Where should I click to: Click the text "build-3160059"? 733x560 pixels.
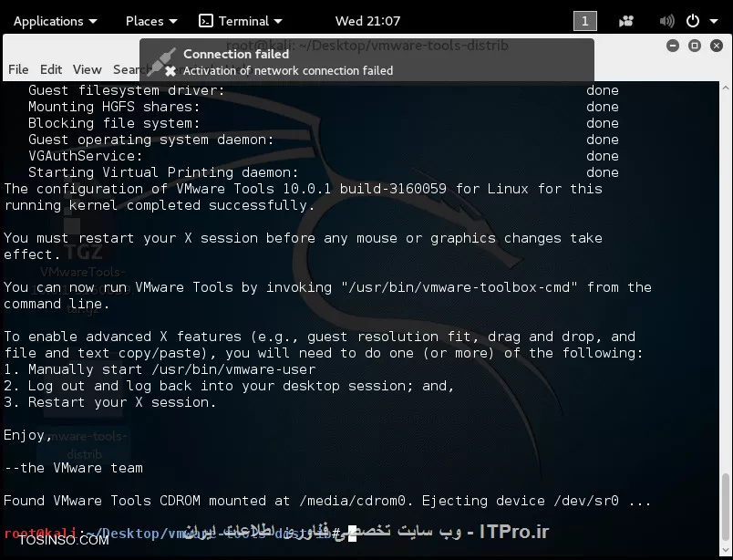[393, 189]
